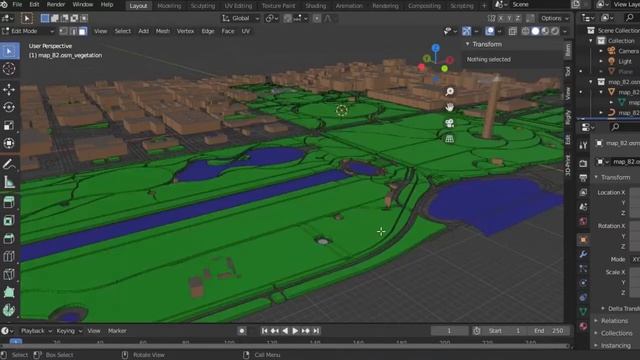
Task: Open Render properties tab icon
Action: [583, 163]
